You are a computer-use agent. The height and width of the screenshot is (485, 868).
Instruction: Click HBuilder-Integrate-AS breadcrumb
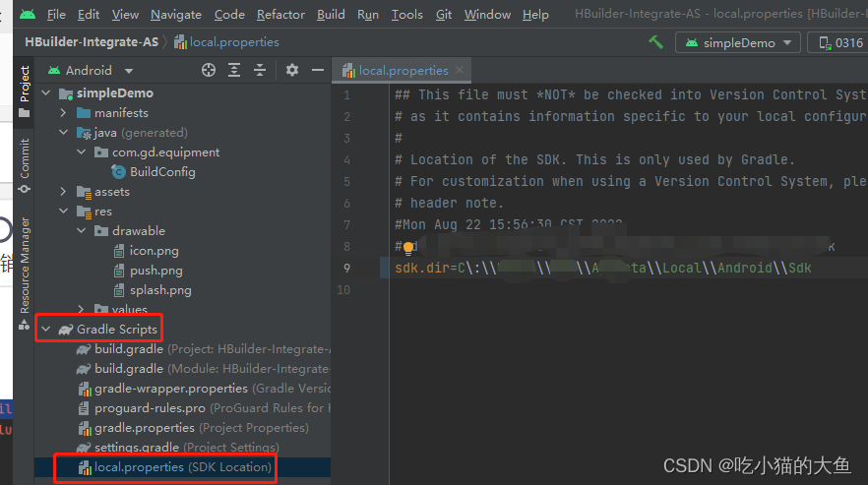(92, 42)
